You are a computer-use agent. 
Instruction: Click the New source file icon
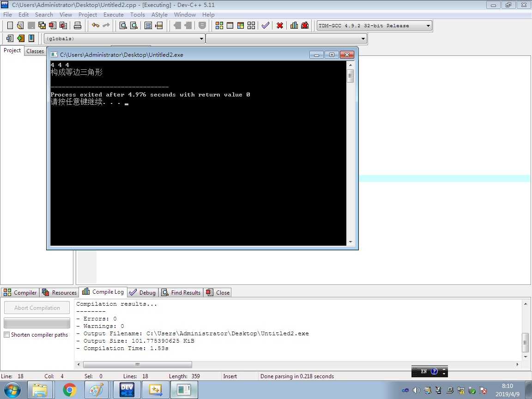[10, 25]
